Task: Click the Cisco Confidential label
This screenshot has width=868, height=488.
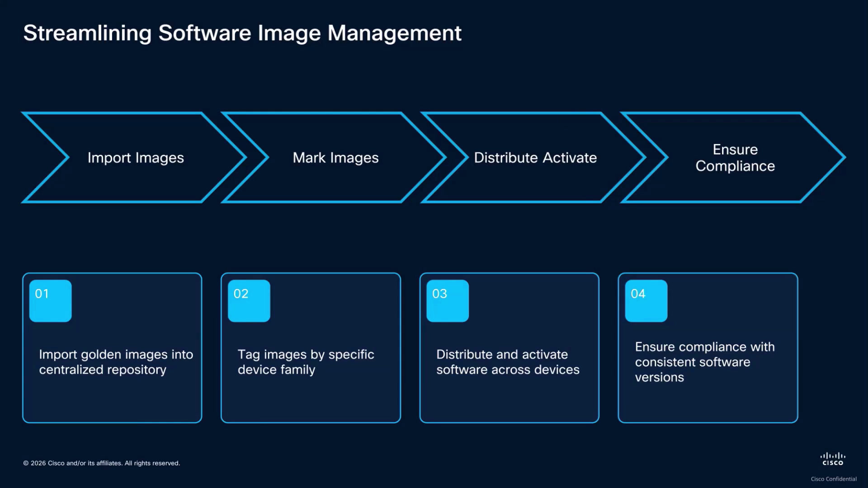Action: (x=834, y=479)
